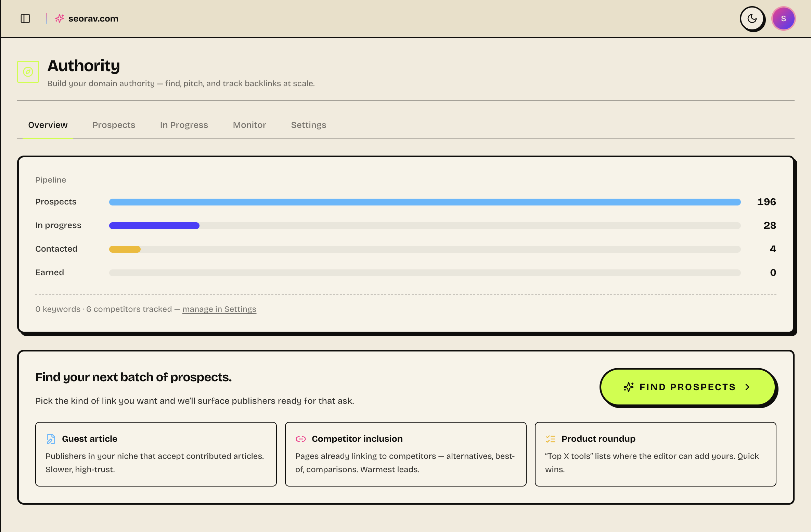Image resolution: width=811 pixels, height=532 pixels.
Task: Switch to dark mode with moon icon
Action: coord(752,18)
